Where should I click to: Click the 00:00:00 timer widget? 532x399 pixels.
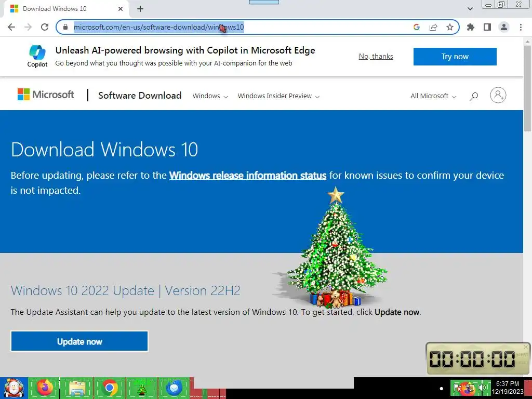pyautogui.click(x=478, y=359)
